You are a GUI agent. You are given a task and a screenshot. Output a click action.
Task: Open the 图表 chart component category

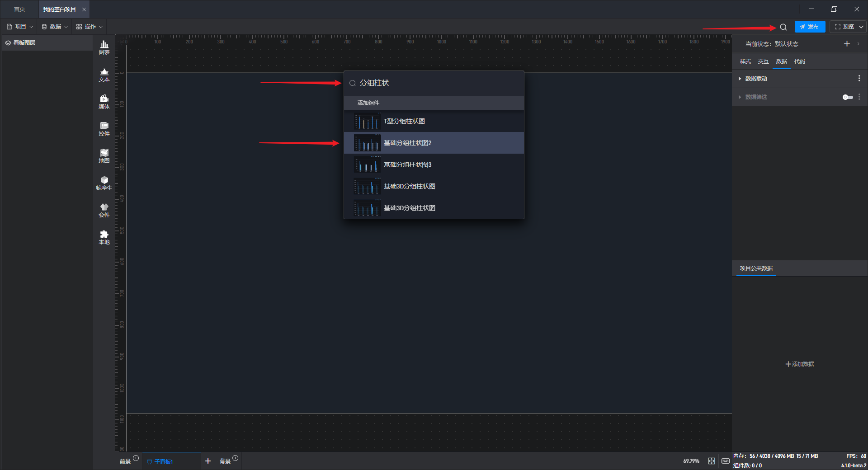(x=104, y=47)
